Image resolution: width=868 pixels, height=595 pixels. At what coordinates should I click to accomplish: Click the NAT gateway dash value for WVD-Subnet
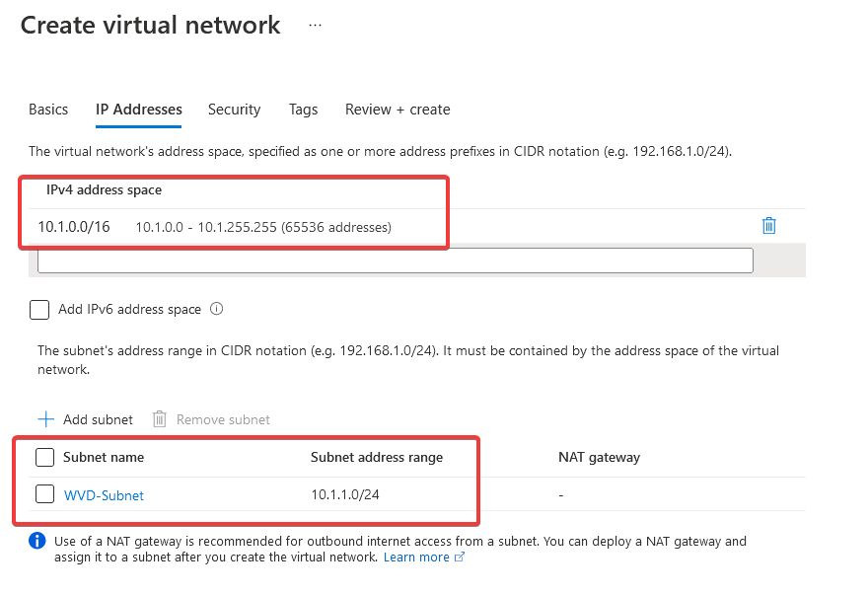click(x=561, y=495)
